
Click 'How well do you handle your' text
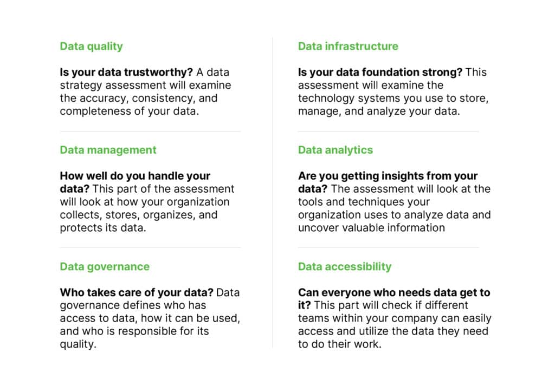135,175
